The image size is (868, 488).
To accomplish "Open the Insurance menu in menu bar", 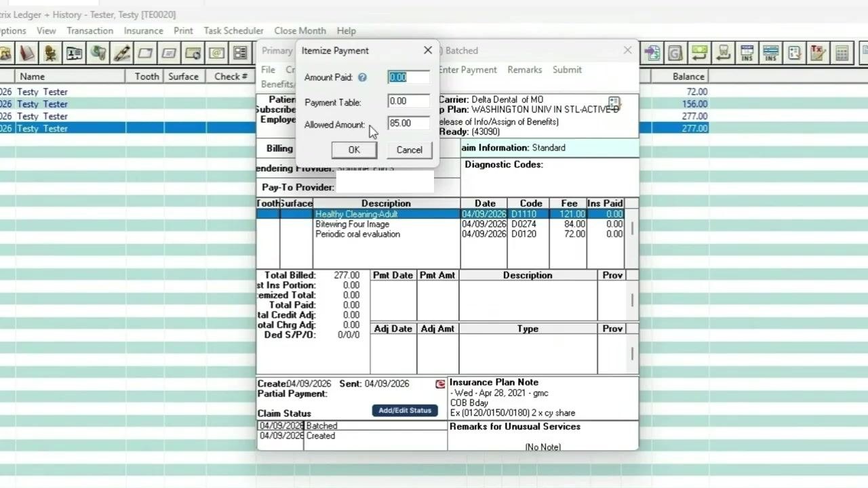I will pyautogui.click(x=143, y=30).
